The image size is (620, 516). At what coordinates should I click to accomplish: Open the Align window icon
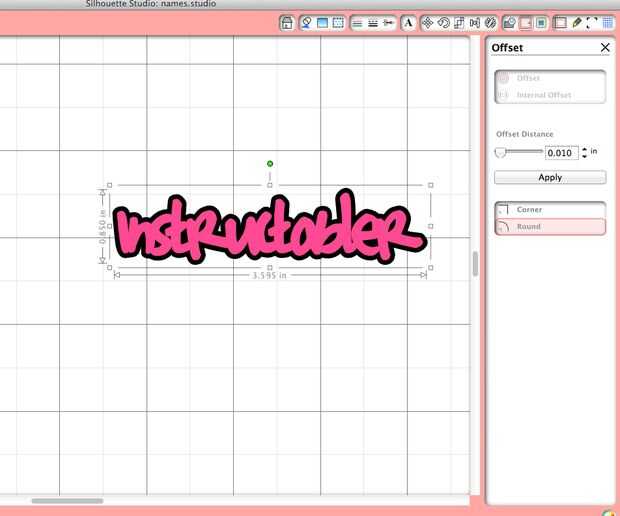[x=475, y=23]
